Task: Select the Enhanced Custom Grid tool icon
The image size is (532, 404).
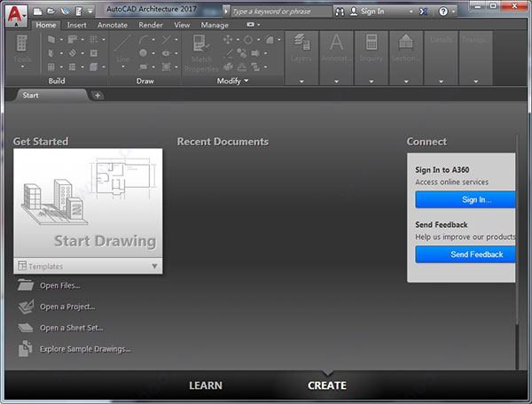Action: coord(93,39)
